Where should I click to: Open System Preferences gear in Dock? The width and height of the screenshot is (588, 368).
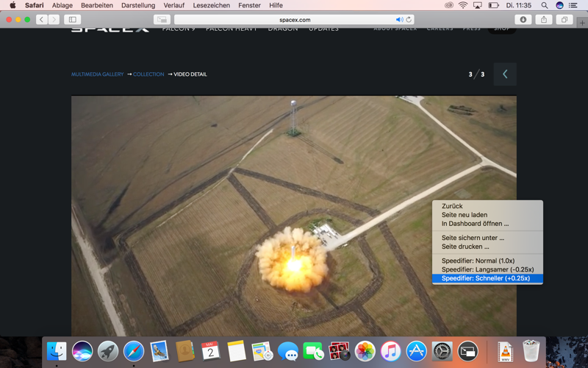point(442,352)
